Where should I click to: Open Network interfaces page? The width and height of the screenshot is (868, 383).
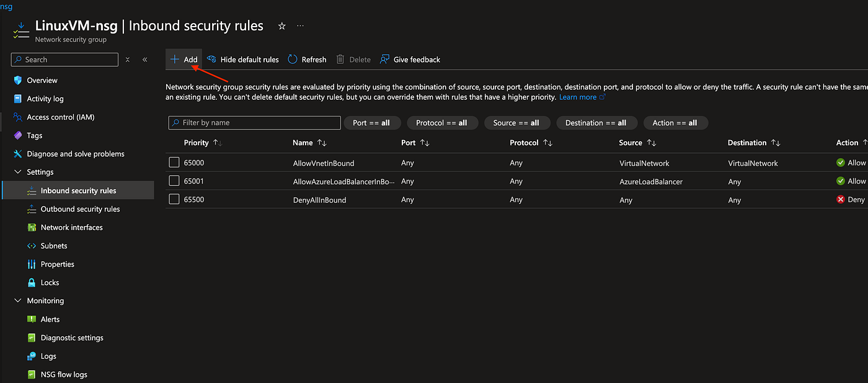[x=72, y=227]
